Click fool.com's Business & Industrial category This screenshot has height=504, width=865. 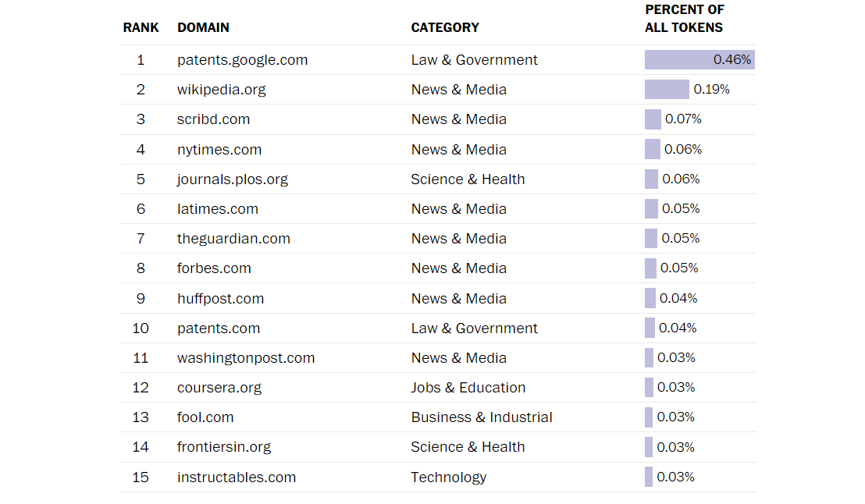click(x=482, y=417)
